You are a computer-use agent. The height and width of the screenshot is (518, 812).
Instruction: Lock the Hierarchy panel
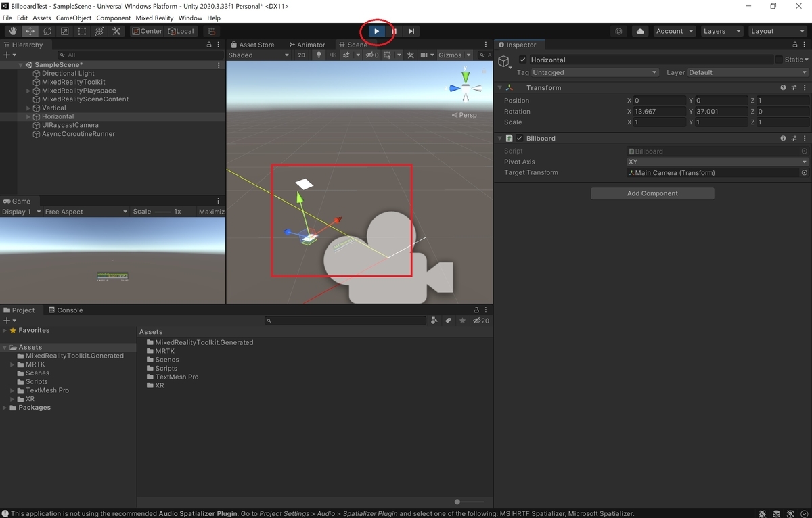coord(209,45)
